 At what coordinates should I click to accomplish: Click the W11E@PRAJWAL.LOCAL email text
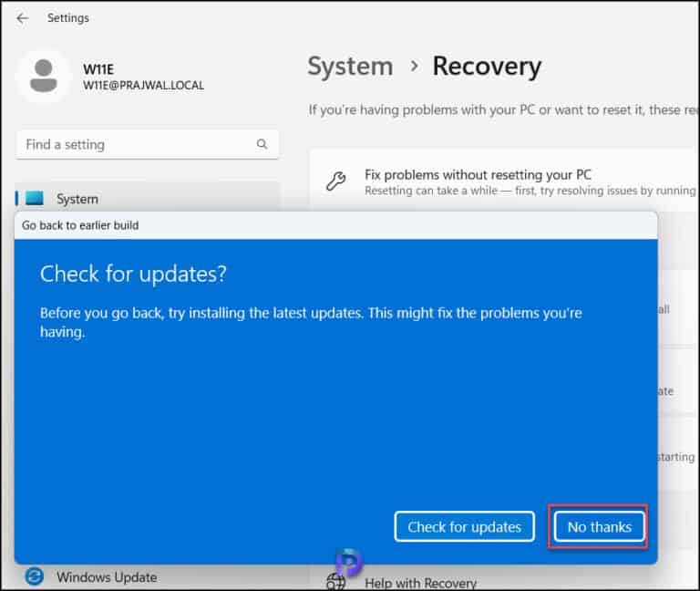coord(143,86)
